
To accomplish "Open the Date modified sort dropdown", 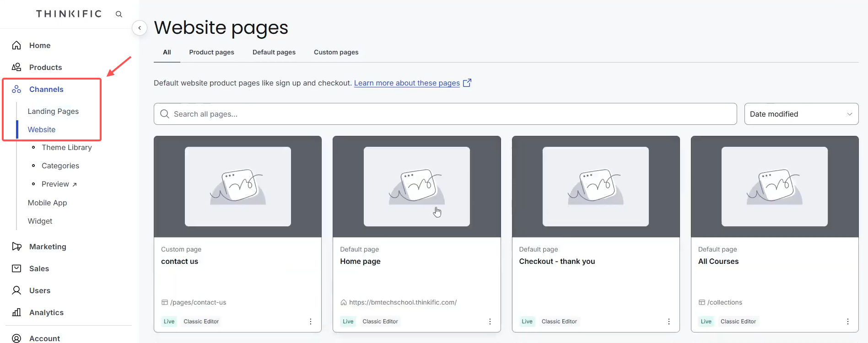I will (801, 114).
